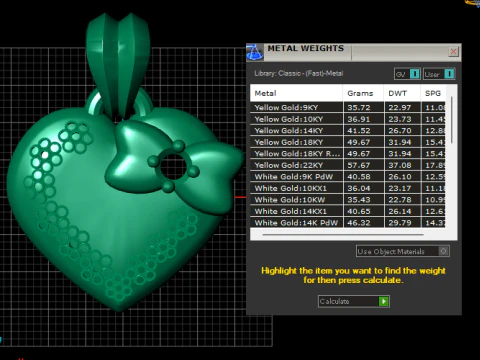Click the 37.08 DWT value
Image resolution: width=480 pixels, height=360 pixels.
[400, 165]
